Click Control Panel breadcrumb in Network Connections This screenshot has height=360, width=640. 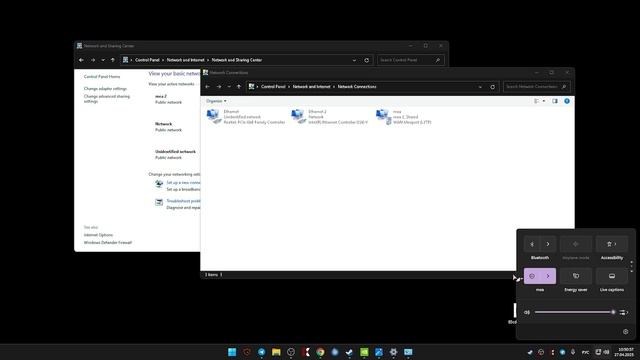point(273,87)
